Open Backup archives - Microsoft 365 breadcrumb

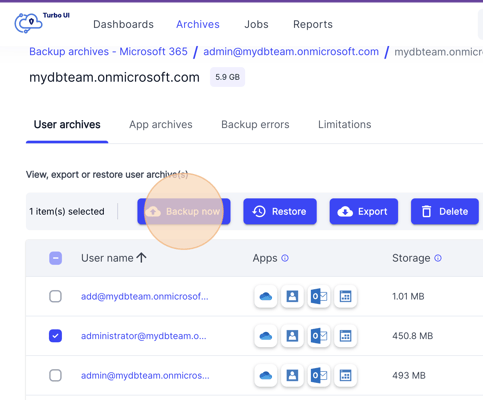108,52
